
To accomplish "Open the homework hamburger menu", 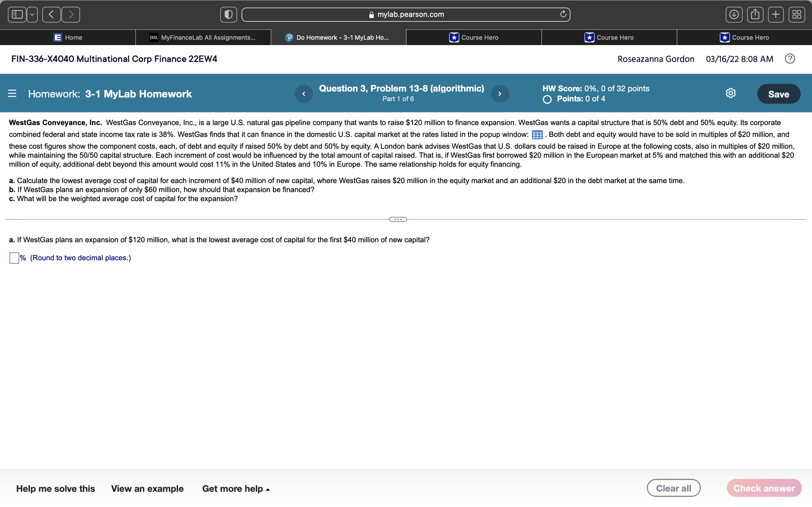I will coord(12,94).
